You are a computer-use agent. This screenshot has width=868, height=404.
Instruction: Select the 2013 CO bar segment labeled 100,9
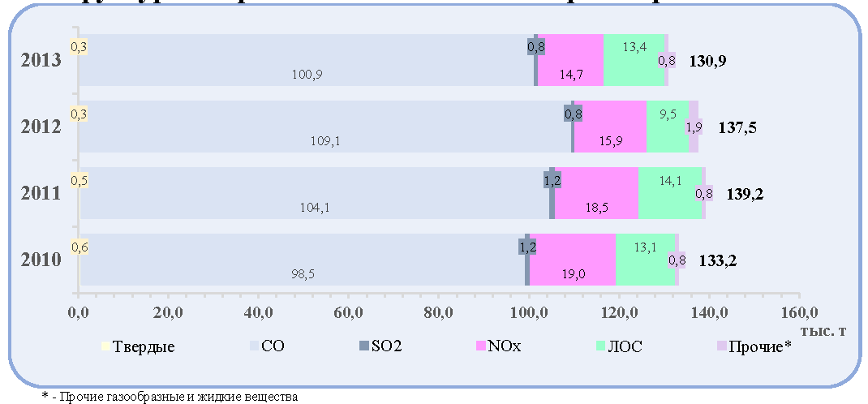coord(307,60)
